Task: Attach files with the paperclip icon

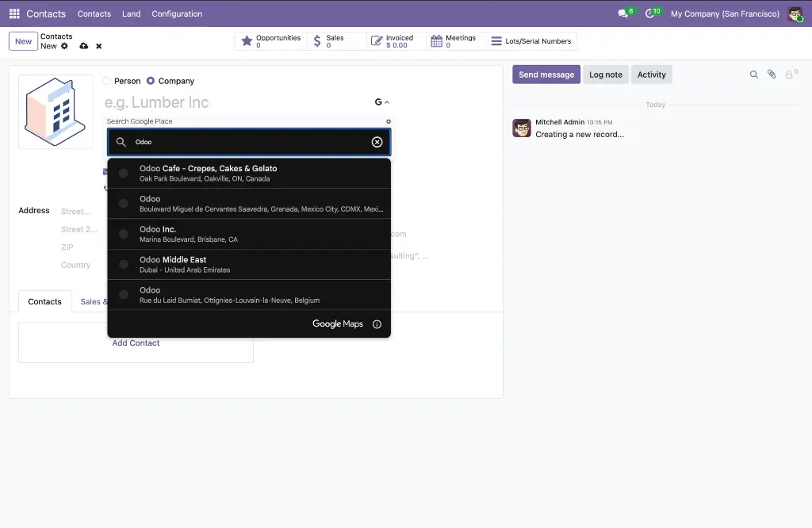Action: click(x=772, y=75)
